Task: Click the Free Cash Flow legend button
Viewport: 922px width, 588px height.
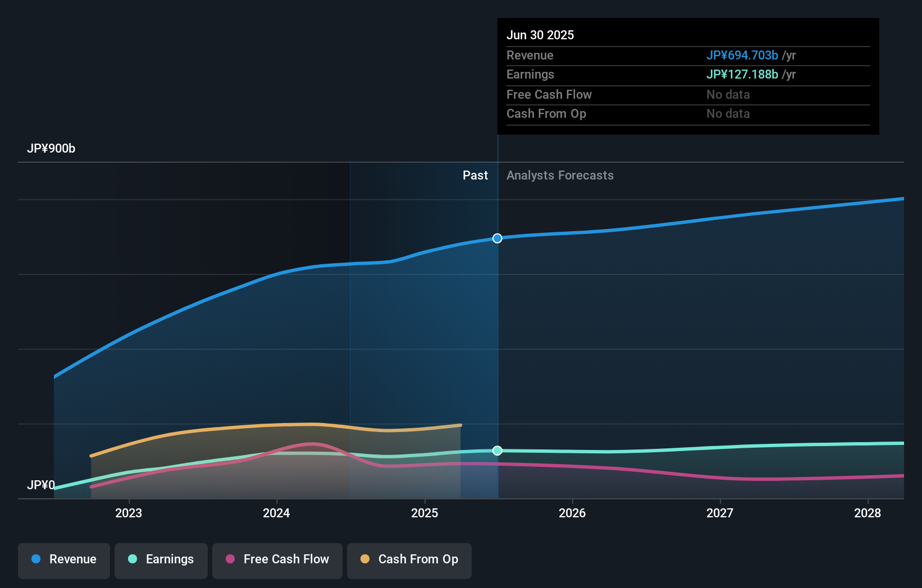Action: pos(277,561)
